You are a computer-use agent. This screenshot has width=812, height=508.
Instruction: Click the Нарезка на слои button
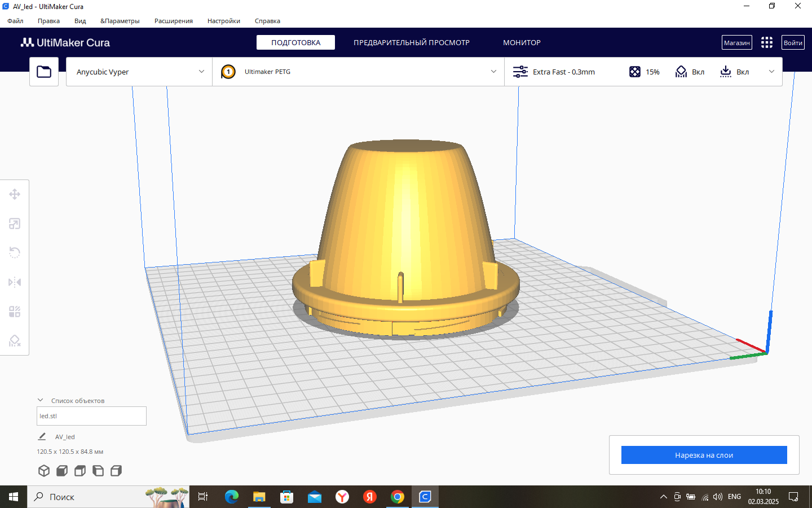coord(704,455)
